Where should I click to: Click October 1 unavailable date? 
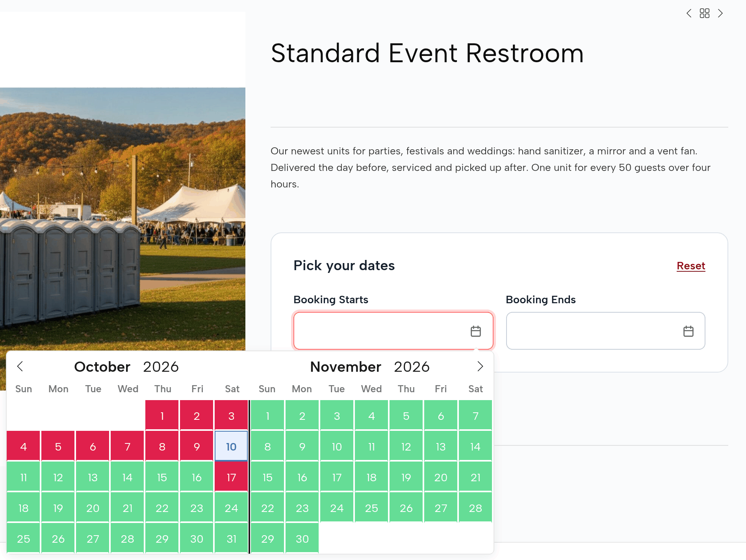[x=162, y=415]
